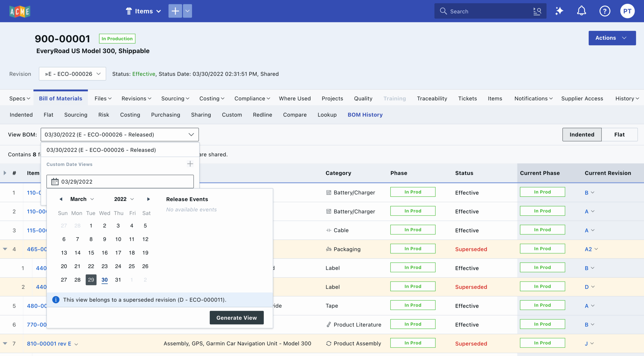The width and height of the screenshot is (644, 356).
Task: Switch to the Redline BOM sub-tab
Action: 262,115
